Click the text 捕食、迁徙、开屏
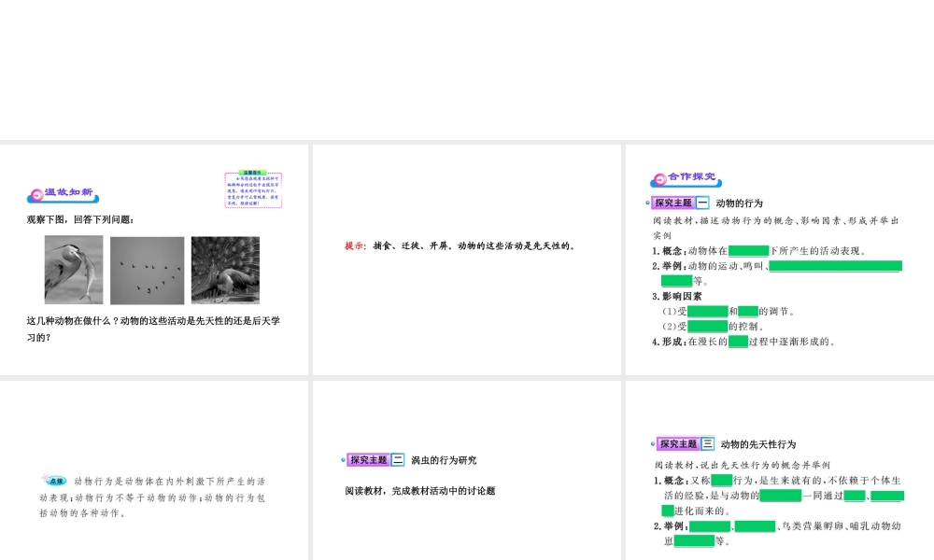Image resolution: width=934 pixels, height=560 pixels. [x=410, y=245]
